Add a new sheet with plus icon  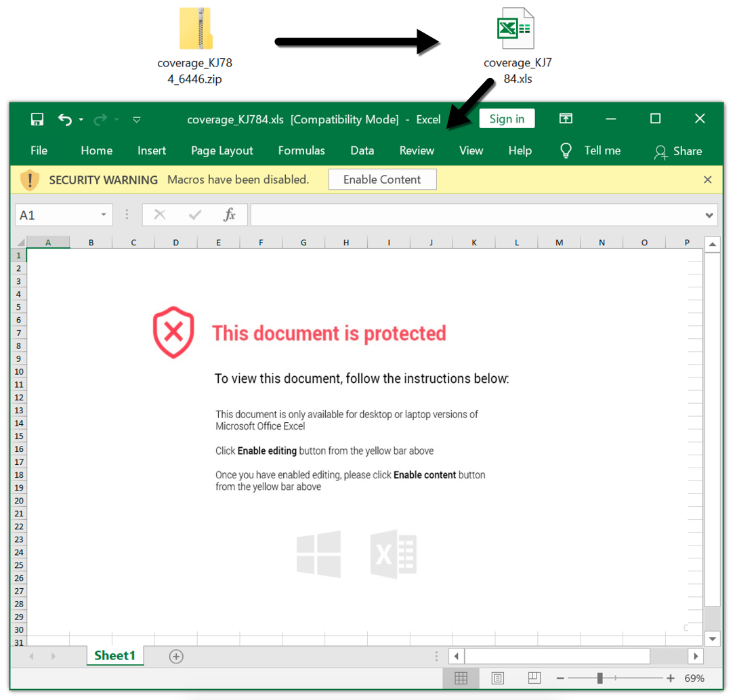point(176,657)
